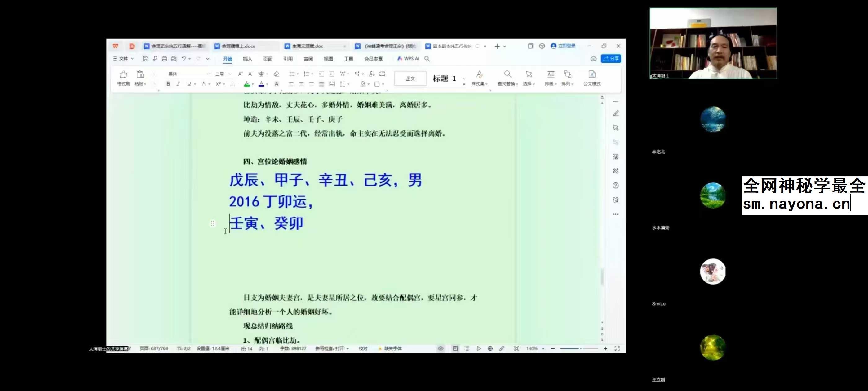The width and height of the screenshot is (868, 391).
Task: Expand the bullet list dropdown
Action: click(298, 74)
